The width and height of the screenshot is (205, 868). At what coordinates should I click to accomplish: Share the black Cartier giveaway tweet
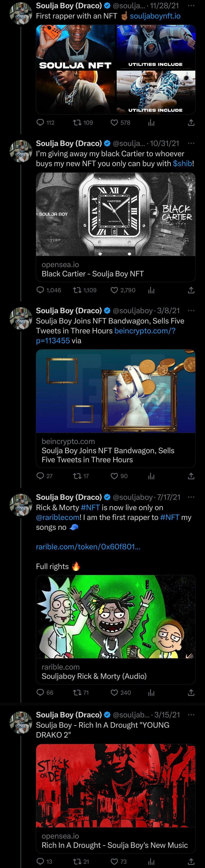191,290
